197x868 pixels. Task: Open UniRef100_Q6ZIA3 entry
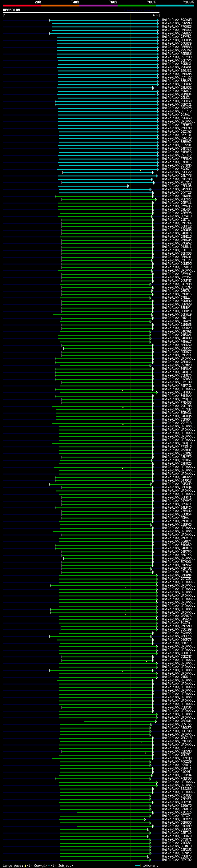pos(176,132)
